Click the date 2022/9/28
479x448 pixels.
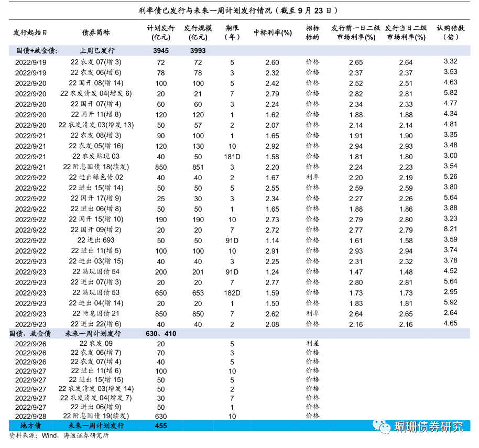tap(30, 417)
